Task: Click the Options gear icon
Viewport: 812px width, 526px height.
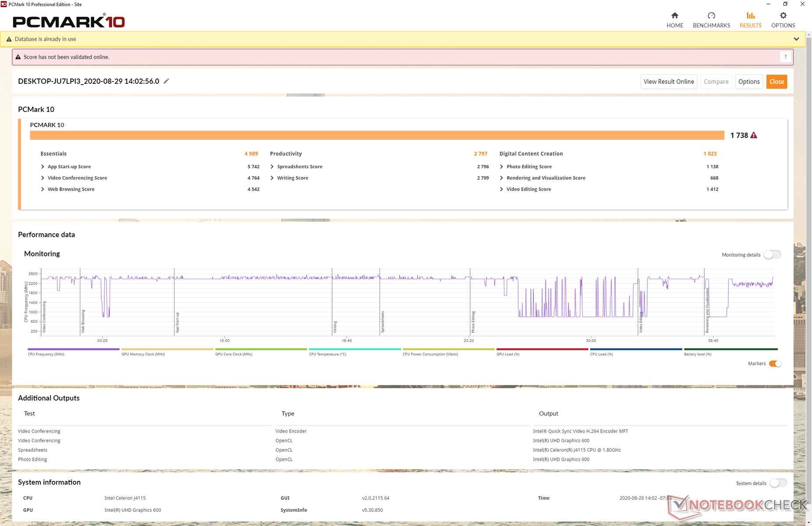Action: click(783, 16)
